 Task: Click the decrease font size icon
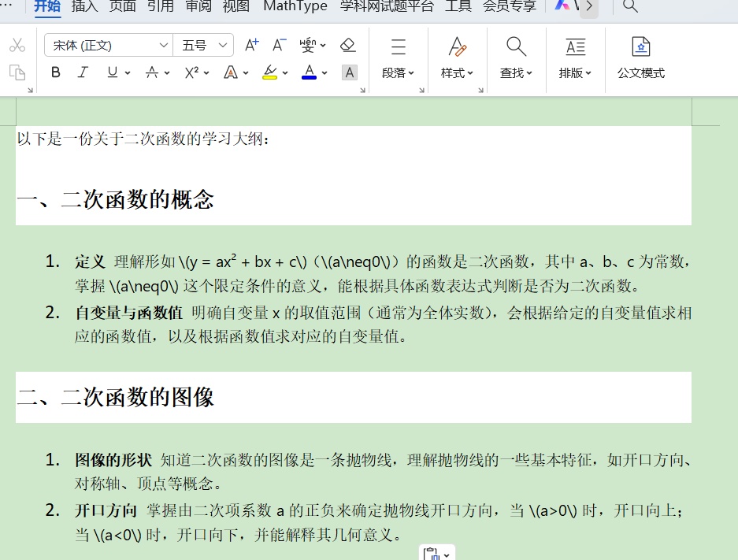(x=278, y=45)
